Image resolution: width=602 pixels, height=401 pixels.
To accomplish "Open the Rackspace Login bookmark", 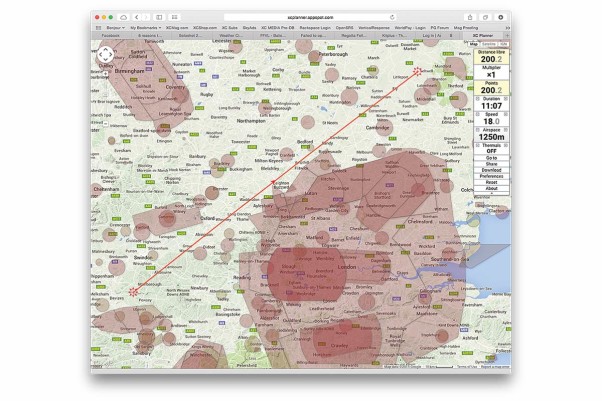I will click(315, 28).
